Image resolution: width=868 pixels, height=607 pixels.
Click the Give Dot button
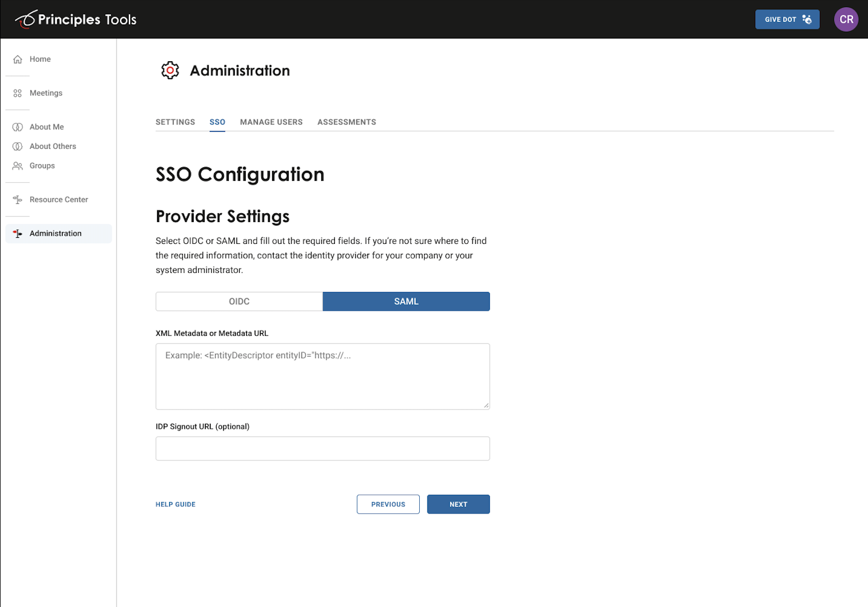coord(788,19)
